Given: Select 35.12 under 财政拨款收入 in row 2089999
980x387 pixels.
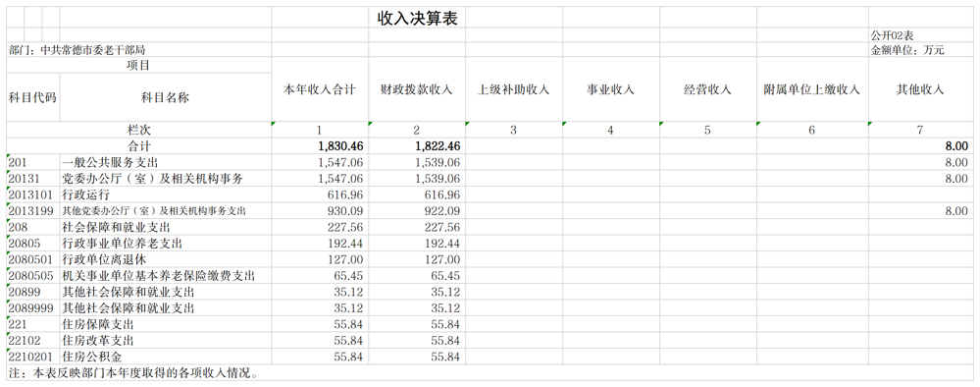Looking at the screenshot, I should click(x=446, y=308).
